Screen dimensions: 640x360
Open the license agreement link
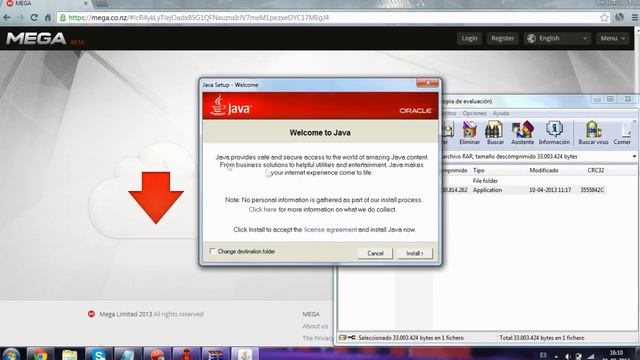[x=330, y=229]
